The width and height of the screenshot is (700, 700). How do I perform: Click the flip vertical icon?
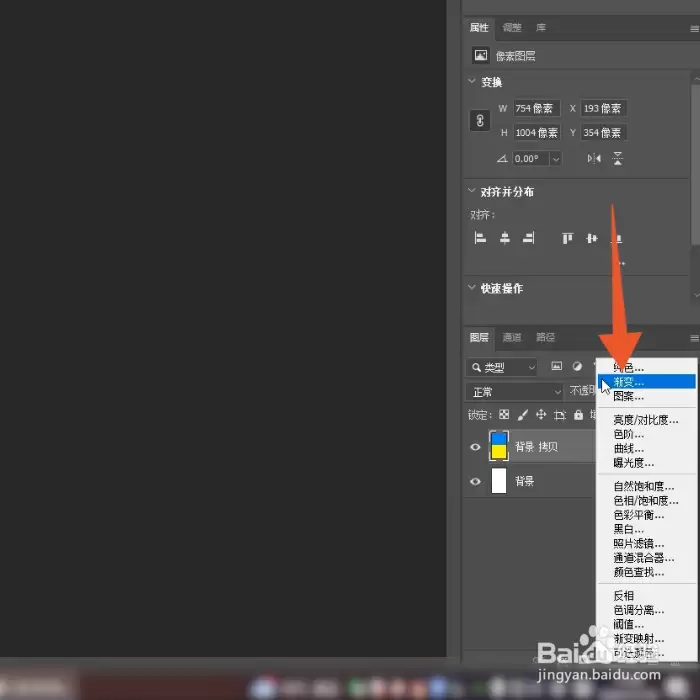(618, 158)
